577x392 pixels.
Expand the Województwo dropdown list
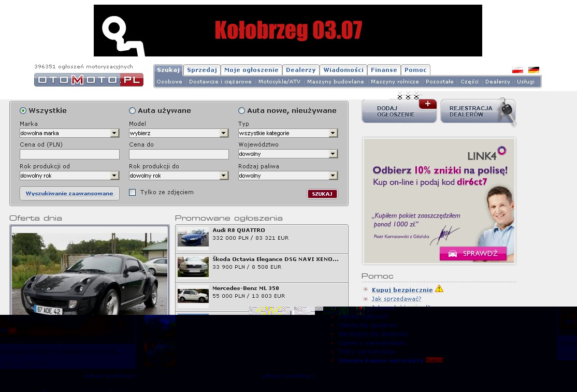[288, 154]
